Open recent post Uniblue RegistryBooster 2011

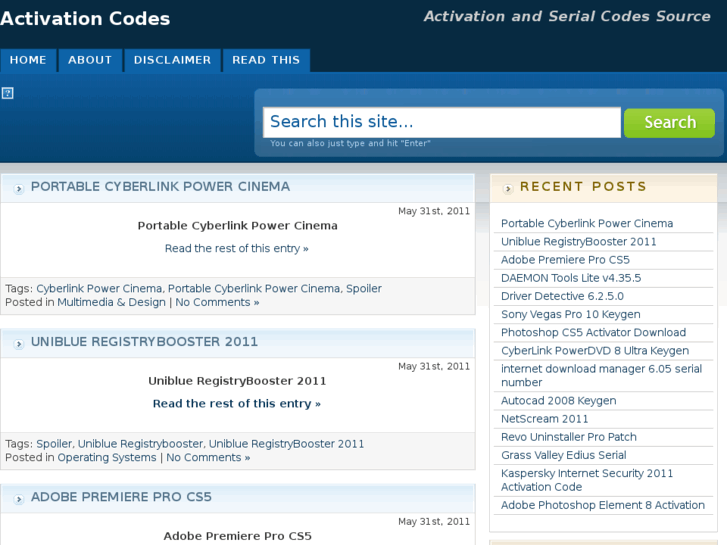coord(579,242)
